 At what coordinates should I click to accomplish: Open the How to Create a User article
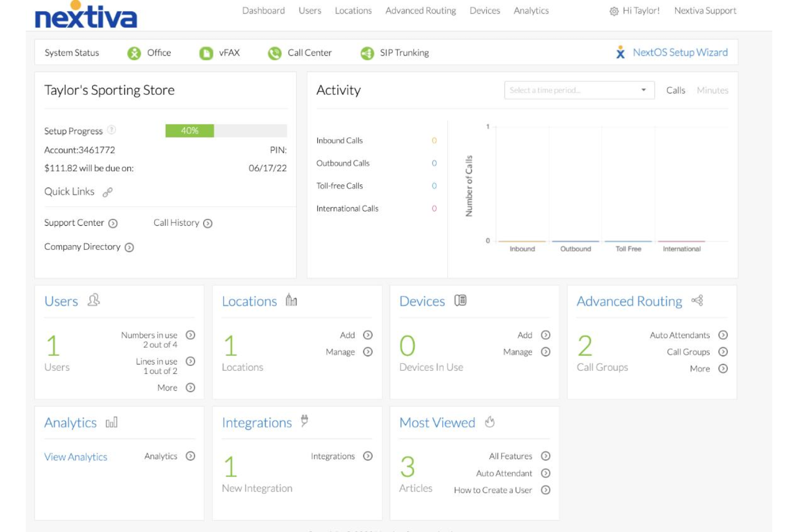point(493,490)
